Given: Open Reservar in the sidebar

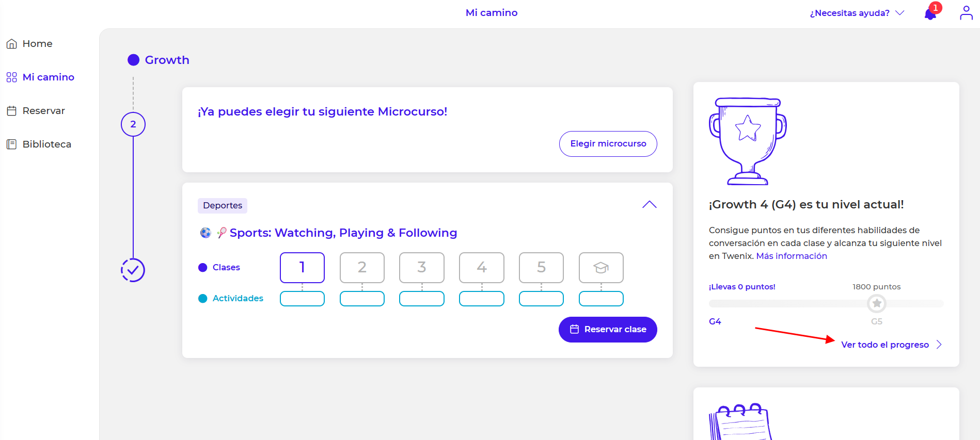Looking at the screenshot, I should (x=43, y=111).
